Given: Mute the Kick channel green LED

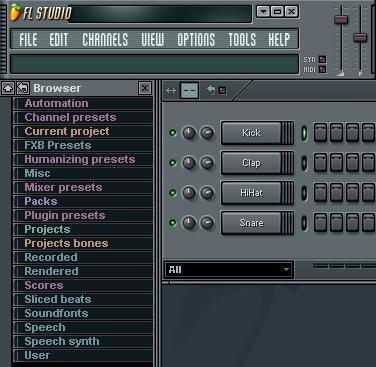Looking at the screenshot, I should point(173,133).
